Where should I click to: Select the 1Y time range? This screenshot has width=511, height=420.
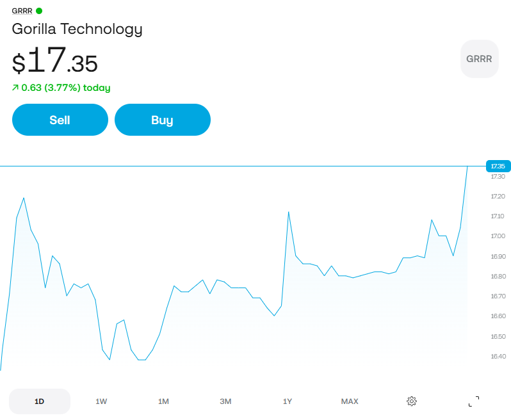[x=288, y=401]
